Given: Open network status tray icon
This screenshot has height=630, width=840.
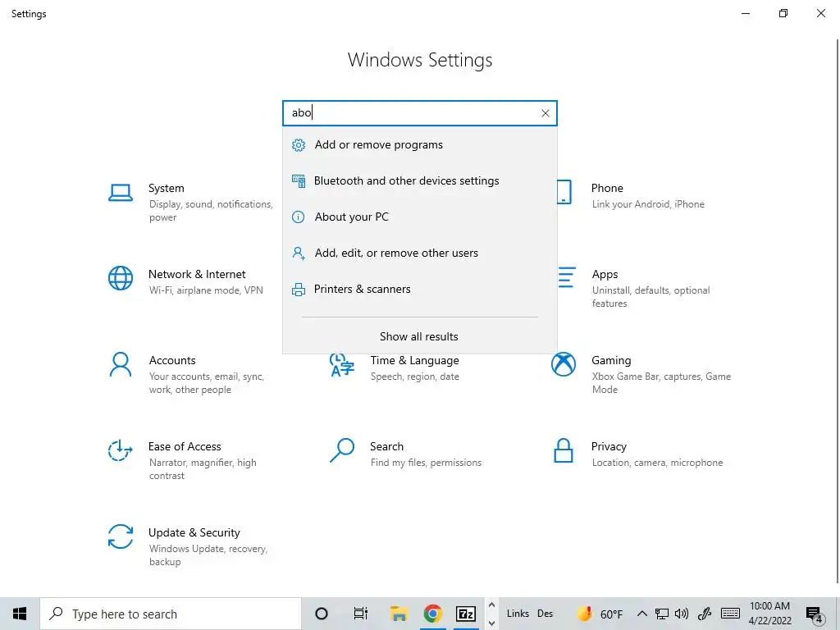Looking at the screenshot, I should [x=662, y=614].
